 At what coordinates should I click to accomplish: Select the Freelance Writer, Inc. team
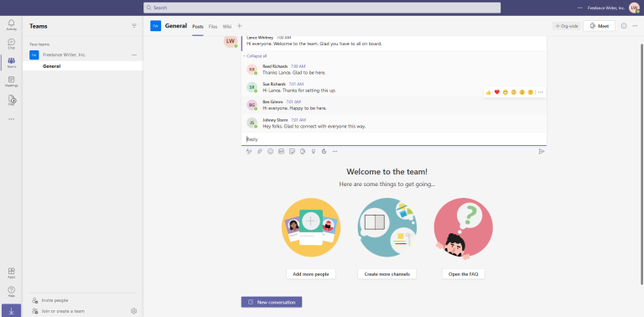click(82, 55)
